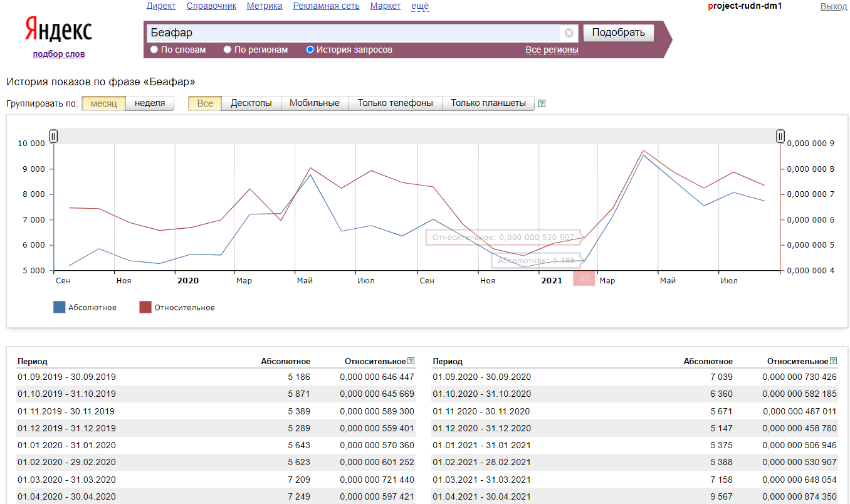Grab the right handle of chart range slider
Screen dimensions: 850x504
pos(780,136)
